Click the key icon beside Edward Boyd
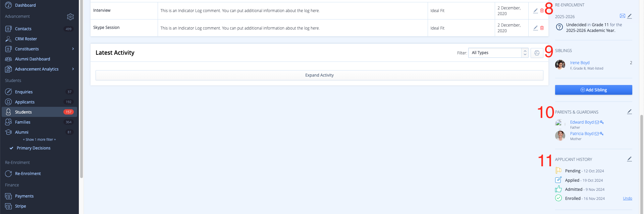 click(x=602, y=122)
